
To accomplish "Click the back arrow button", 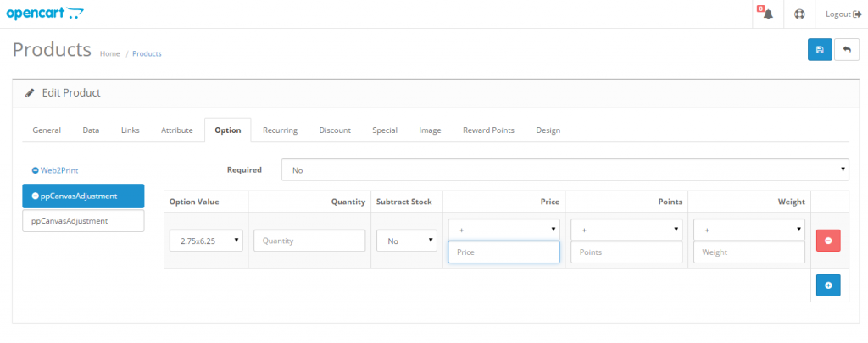I will click(847, 50).
